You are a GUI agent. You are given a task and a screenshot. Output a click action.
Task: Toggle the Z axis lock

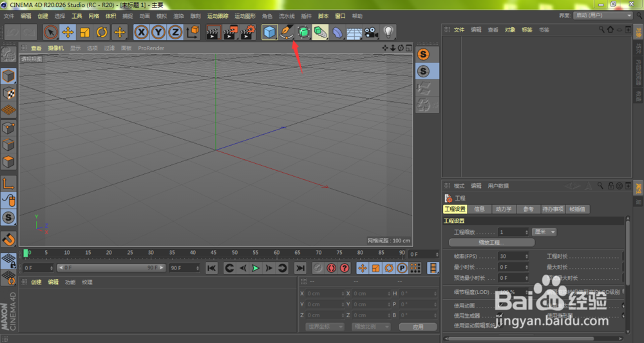[x=175, y=32]
